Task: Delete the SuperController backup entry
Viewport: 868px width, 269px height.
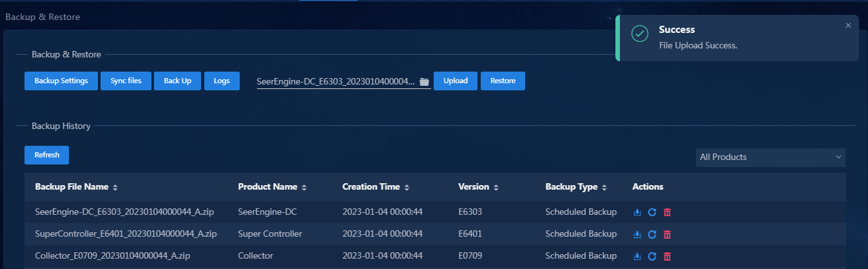Action: click(667, 234)
